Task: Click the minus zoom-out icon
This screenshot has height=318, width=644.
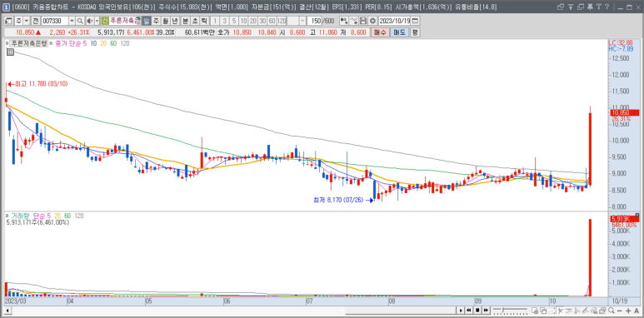Action: (619, 311)
